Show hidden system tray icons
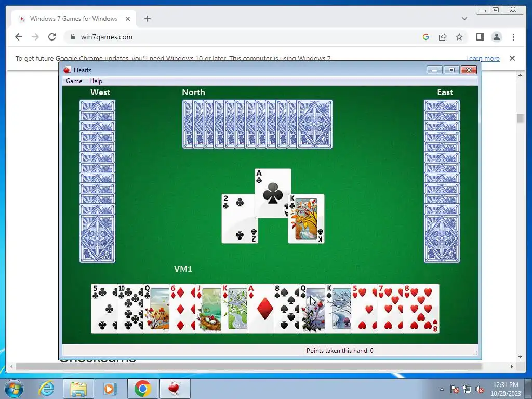532x399 pixels. [442, 389]
